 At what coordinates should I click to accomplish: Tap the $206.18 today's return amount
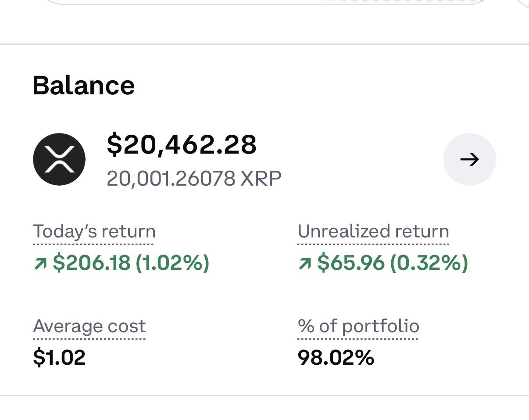tap(92, 263)
